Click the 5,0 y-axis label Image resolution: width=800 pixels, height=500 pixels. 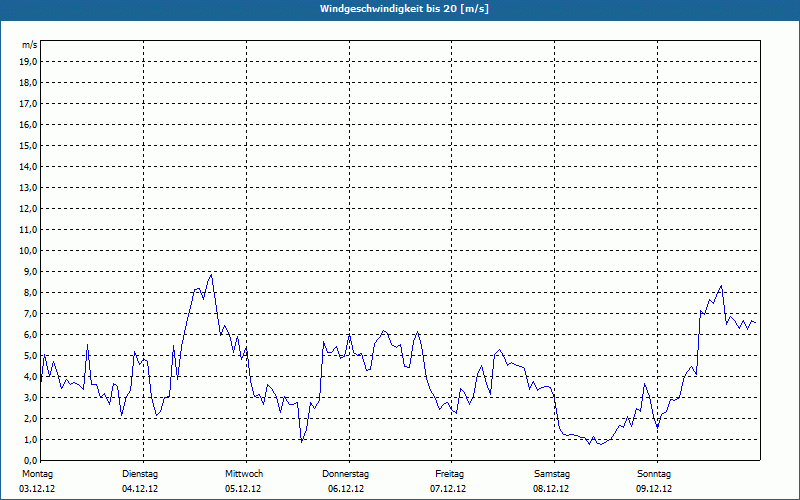[x=30, y=356]
